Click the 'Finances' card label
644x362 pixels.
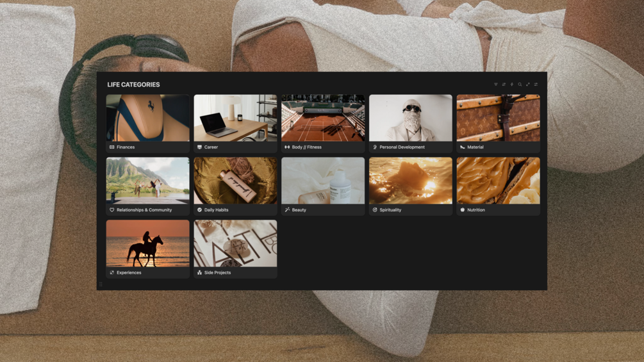(126, 147)
